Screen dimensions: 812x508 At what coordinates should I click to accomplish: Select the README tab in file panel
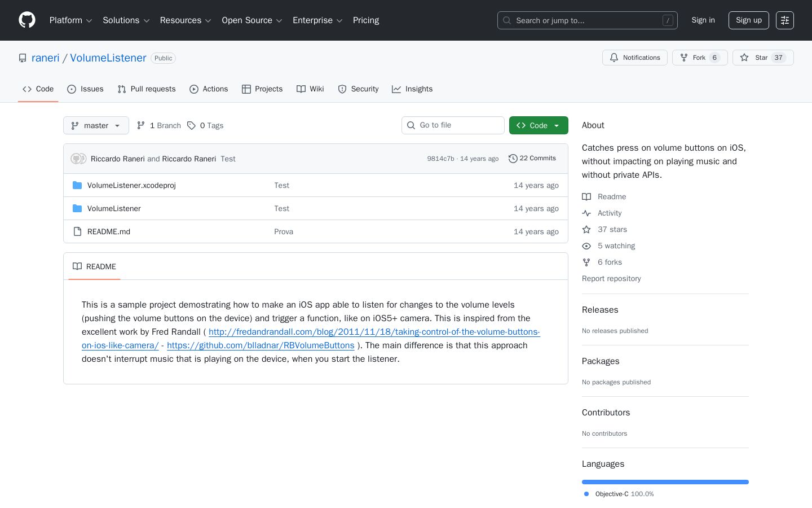coord(94,266)
